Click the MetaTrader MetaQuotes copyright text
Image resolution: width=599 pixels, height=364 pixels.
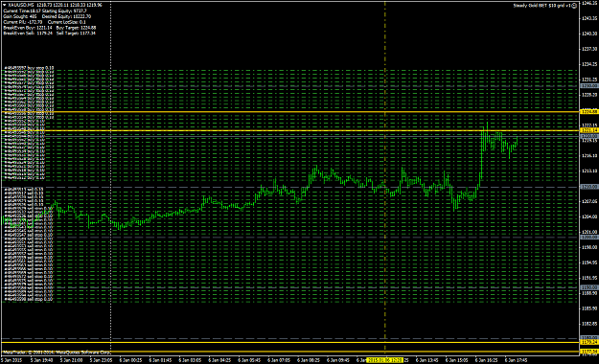(57, 353)
